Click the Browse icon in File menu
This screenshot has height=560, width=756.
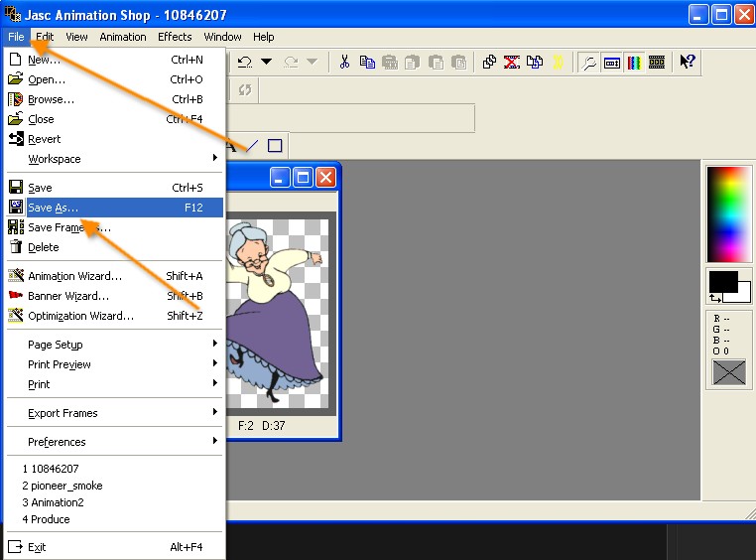point(16,99)
